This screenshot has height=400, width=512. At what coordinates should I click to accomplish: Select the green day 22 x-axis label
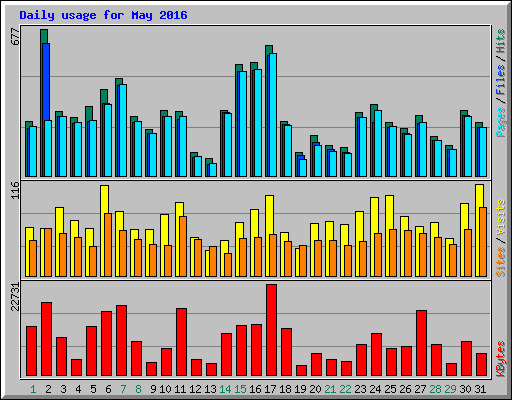coord(345,389)
